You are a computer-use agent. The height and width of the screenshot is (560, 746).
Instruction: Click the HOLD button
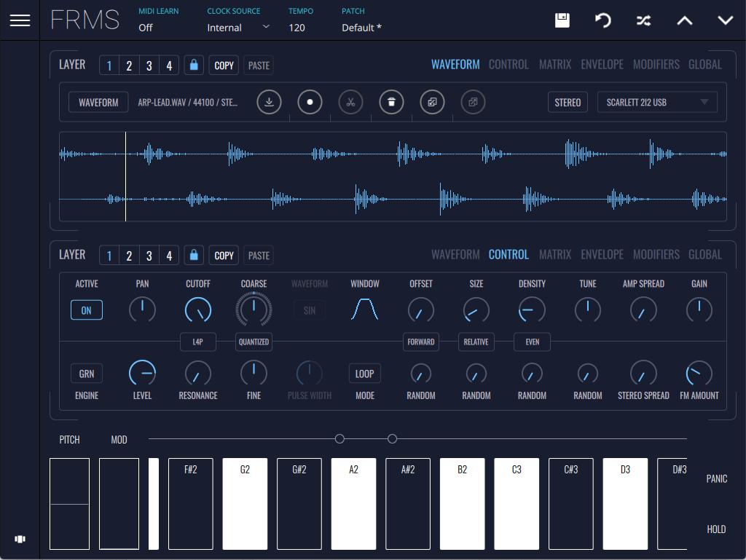point(715,529)
